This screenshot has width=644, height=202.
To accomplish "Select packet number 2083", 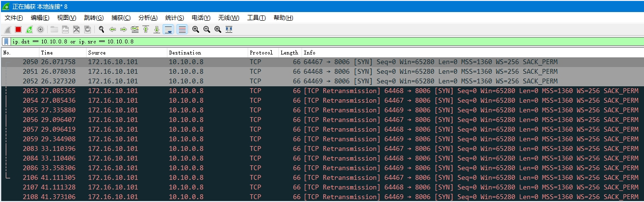I will [322, 148].
